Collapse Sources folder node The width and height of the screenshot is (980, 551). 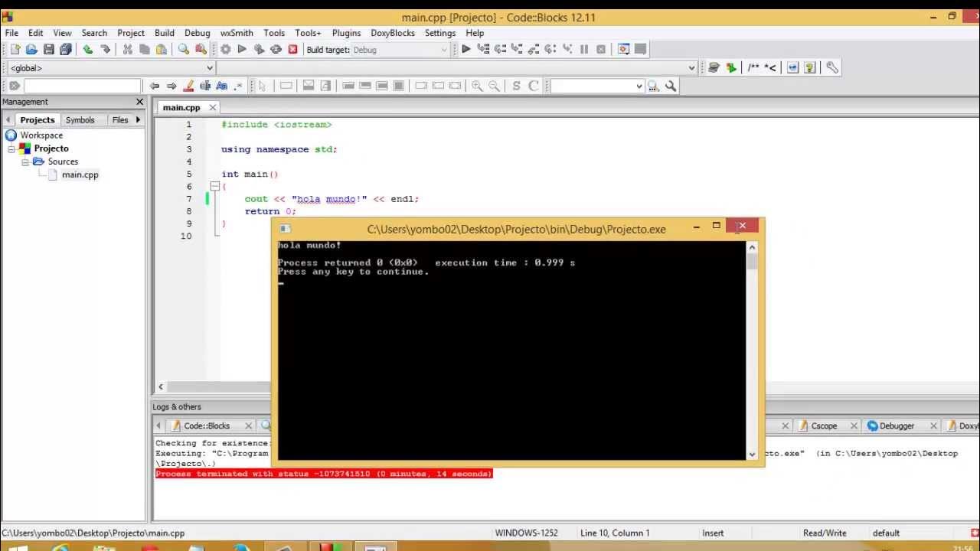(x=24, y=162)
